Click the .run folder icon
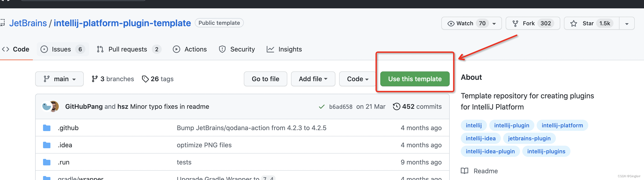The width and height of the screenshot is (644, 180). click(47, 162)
